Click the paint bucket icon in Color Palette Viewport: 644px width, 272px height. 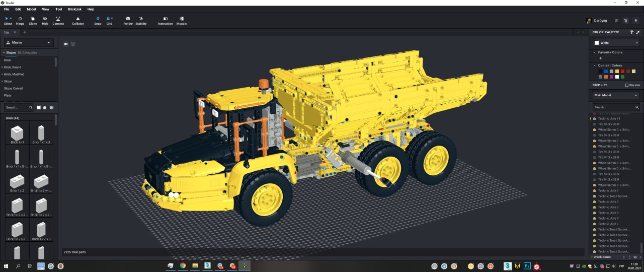click(x=632, y=32)
